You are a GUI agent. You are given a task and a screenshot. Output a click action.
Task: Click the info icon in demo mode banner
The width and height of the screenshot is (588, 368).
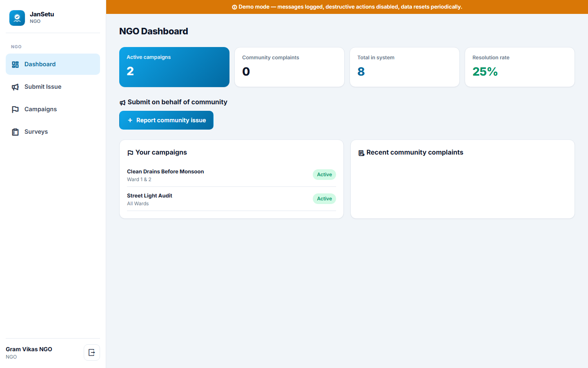(234, 7)
